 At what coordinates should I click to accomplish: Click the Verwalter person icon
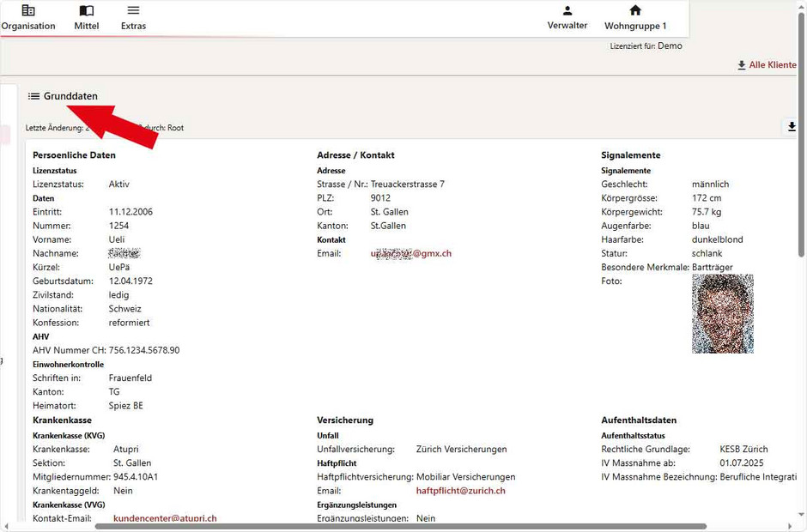(x=567, y=10)
